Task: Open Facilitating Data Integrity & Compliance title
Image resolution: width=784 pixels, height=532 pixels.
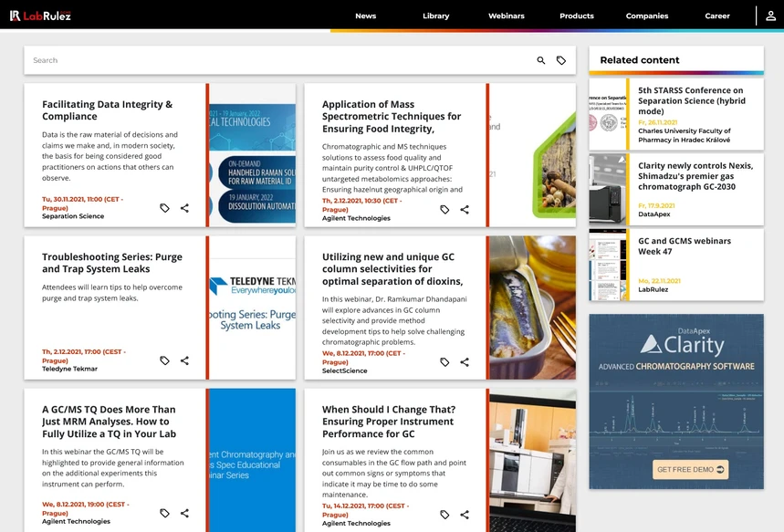Action: (x=107, y=110)
